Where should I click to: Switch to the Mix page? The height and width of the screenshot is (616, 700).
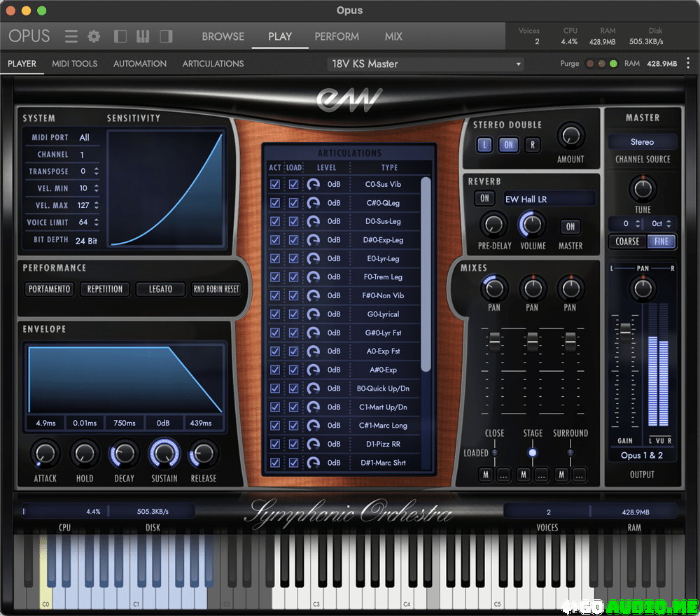(x=393, y=36)
